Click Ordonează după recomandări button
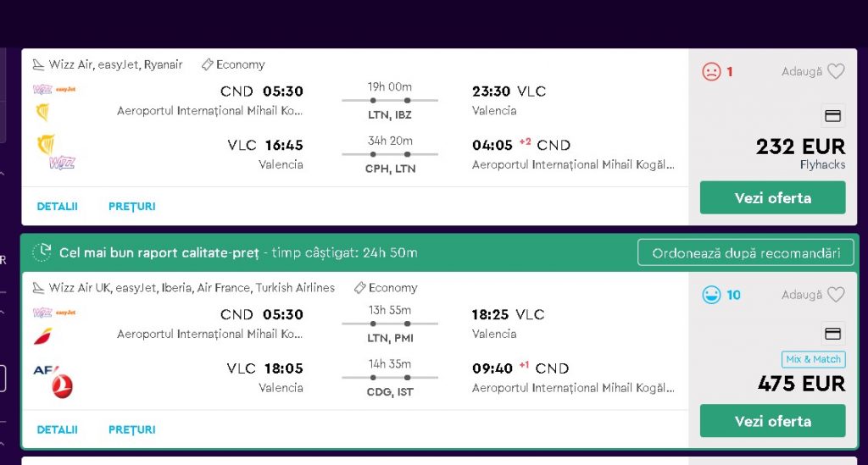Image resolution: width=868 pixels, height=465 pixels. (746, 252)
